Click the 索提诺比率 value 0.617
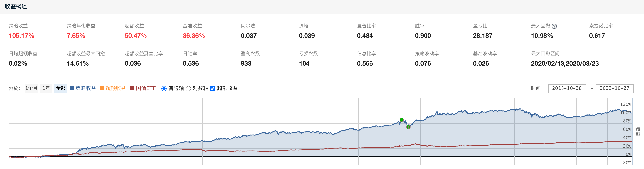The image size is (644, 169). pyautogui.click(x=597, y=36)
